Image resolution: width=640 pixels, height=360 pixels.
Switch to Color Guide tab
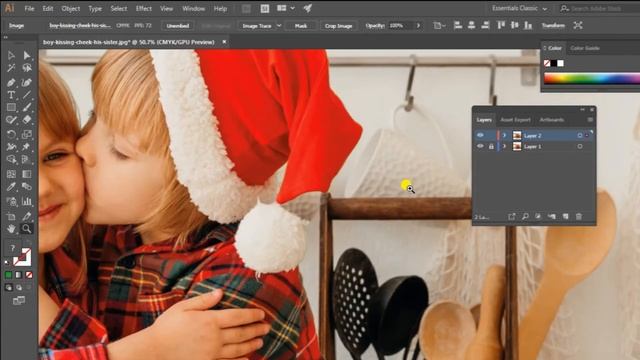pos(585,48)
